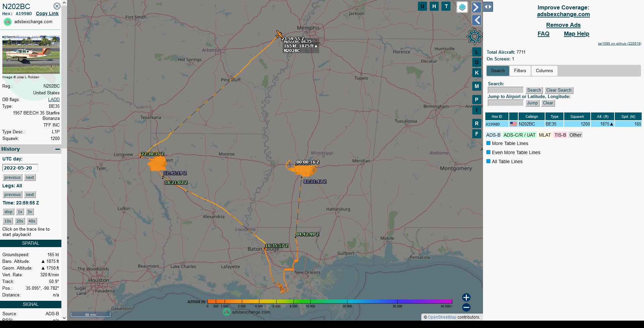Set playback speed to 20x
This screenshot has width=644, height=328.
click(x=20, y=221)
